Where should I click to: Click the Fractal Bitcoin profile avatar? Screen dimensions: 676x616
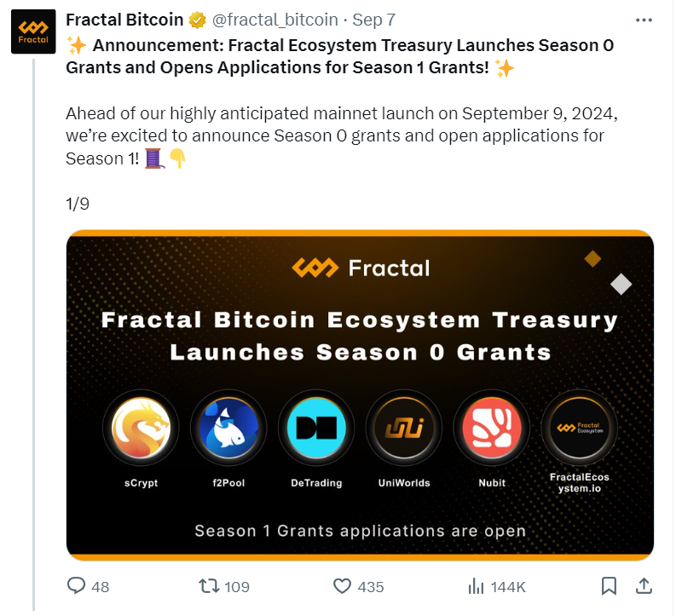pyautogui.click(x=34, y=32)
